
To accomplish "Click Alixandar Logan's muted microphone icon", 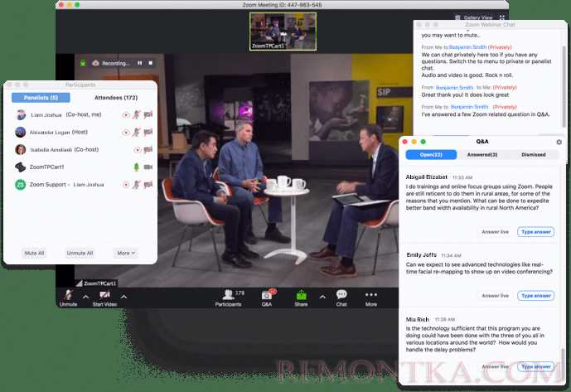I will 137,132.
